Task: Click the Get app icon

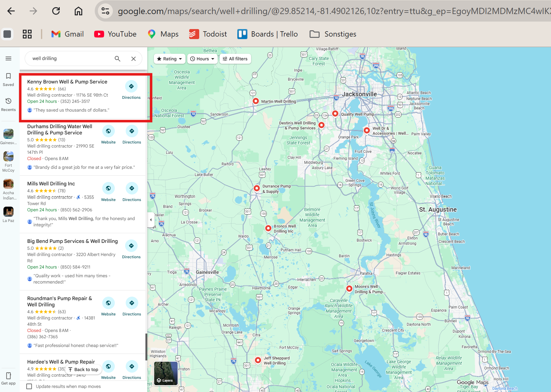Action: [x=8, y=376]
